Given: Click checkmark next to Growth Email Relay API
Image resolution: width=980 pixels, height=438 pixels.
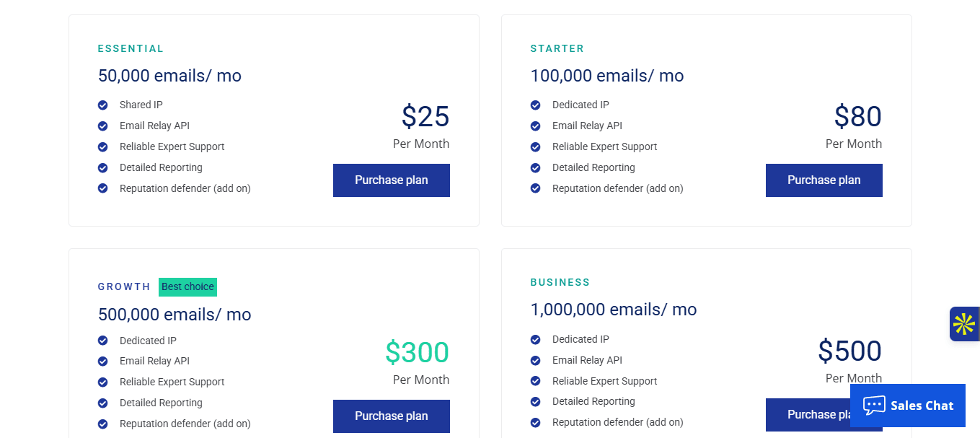Looking at the screenshot, I should [103, 362].
